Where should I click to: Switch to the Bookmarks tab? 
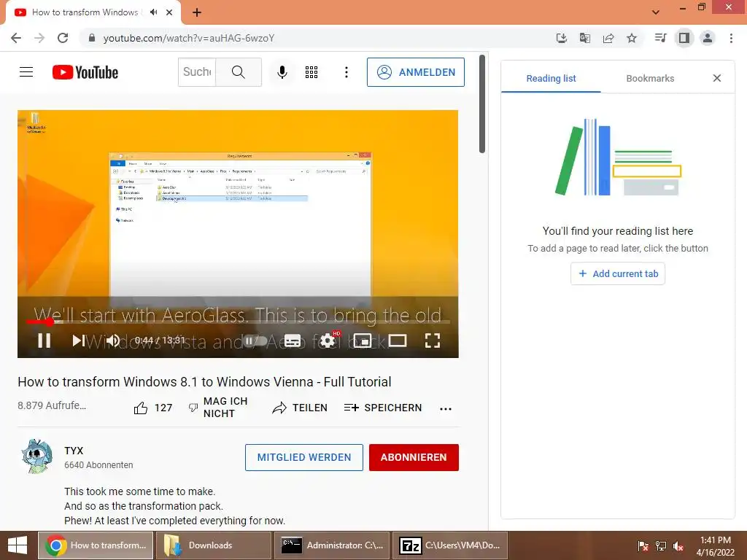pyautogui.click(x=650, y=79)
